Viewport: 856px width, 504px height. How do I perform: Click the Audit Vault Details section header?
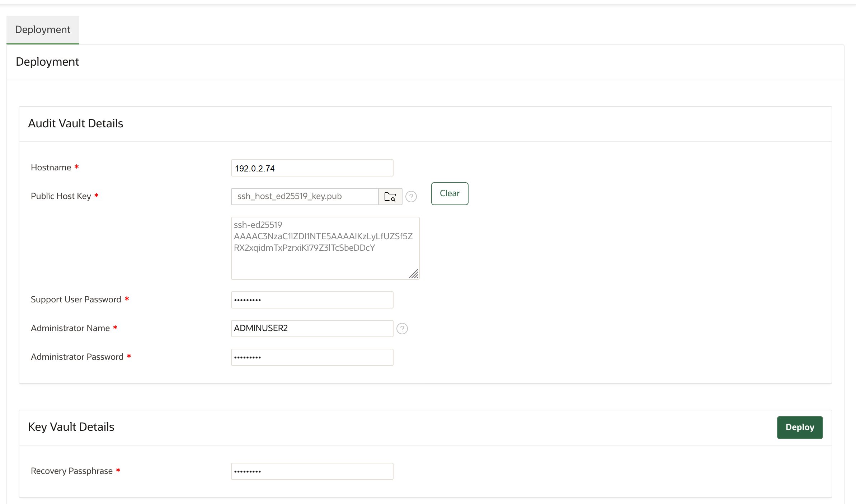coord(76,123)
